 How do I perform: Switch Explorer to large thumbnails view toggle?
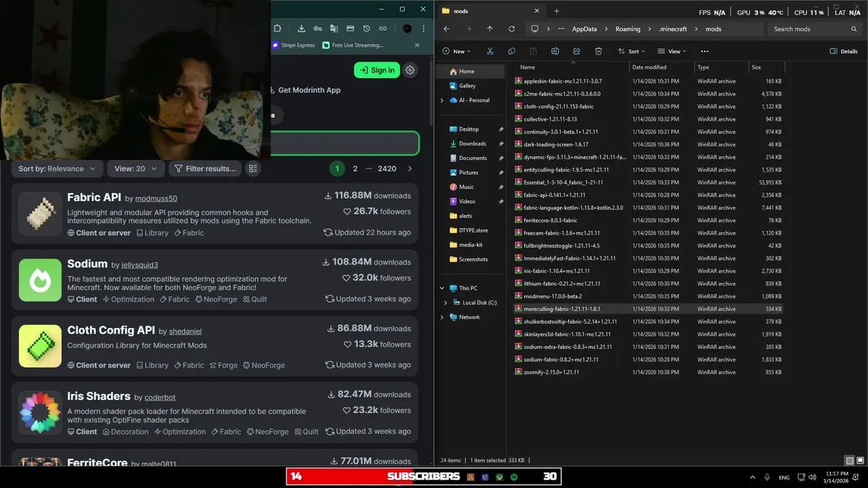pyautogui.click(x=860, y=461)
